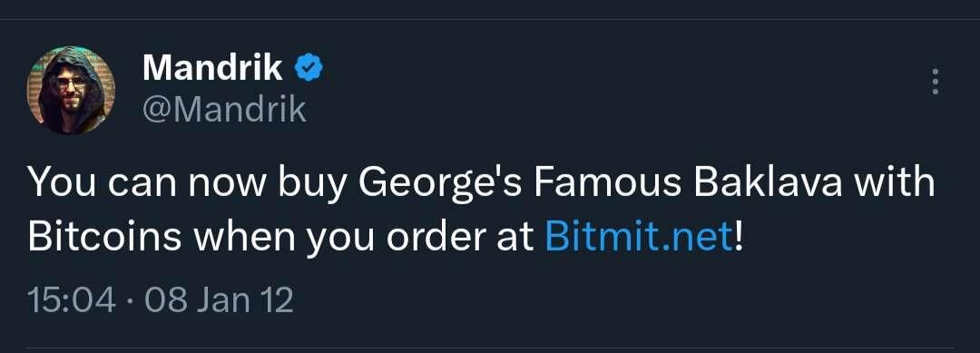
Task: Click the exclamation mark after Bitmit.net
Action: pyautogui.click(x=738, y=237)
